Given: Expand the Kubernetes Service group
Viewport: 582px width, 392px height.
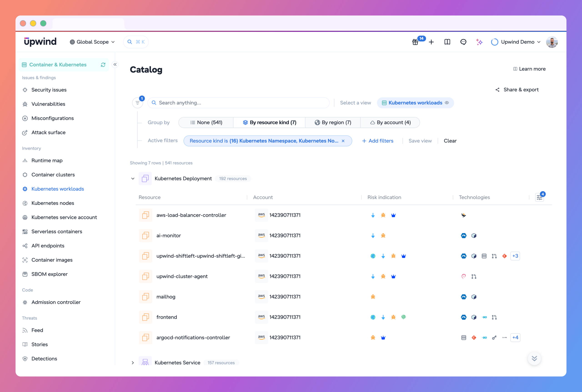Looking at the screenshot, I should pyautogui.click(x=133, y=362).
